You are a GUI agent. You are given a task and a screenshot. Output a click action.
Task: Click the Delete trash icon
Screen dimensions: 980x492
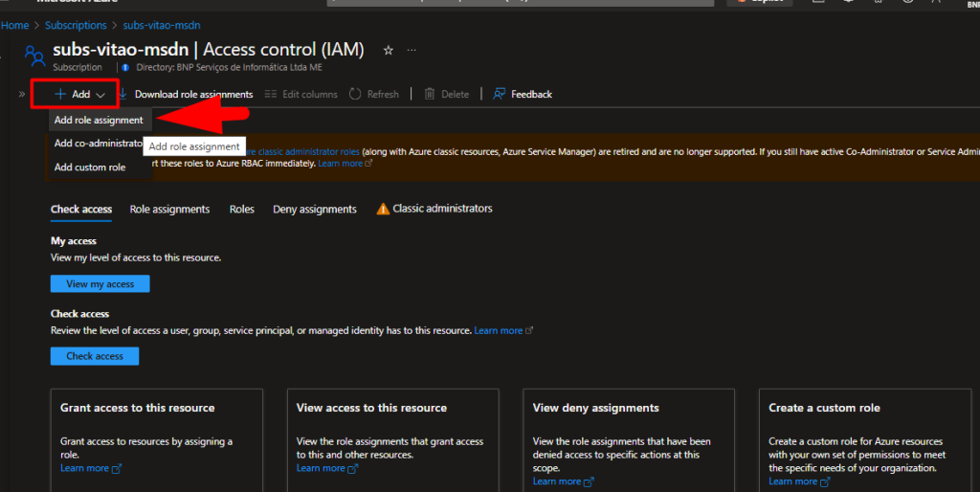[x=430, y=94]
